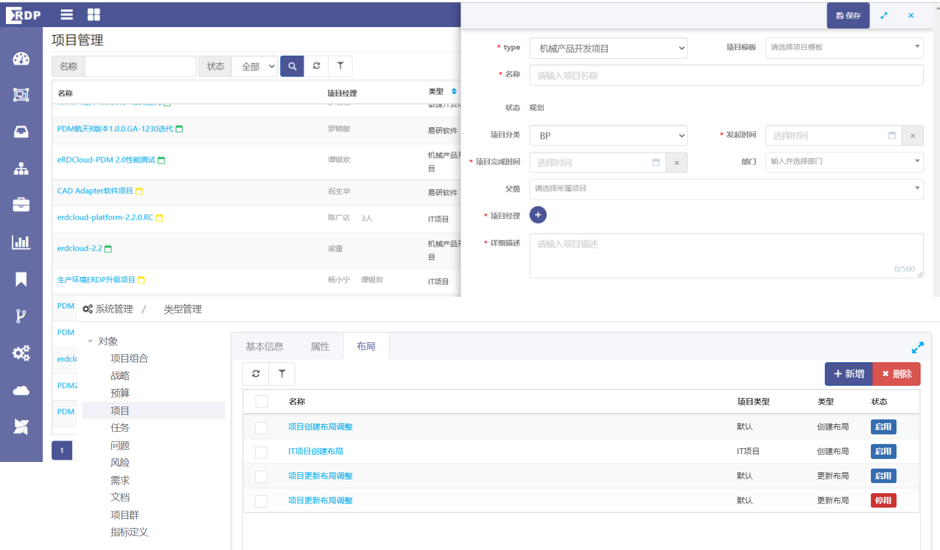Check the box next to 项目创建布局调整
The height and width of the screenshot is (550, 940).
pos(261,427)
